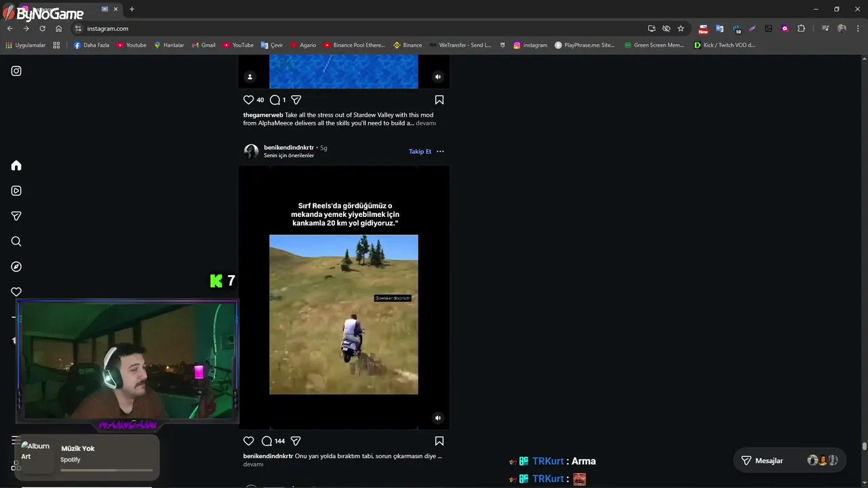Open the Uygulamalar apps bookmark

coord(25,45)
